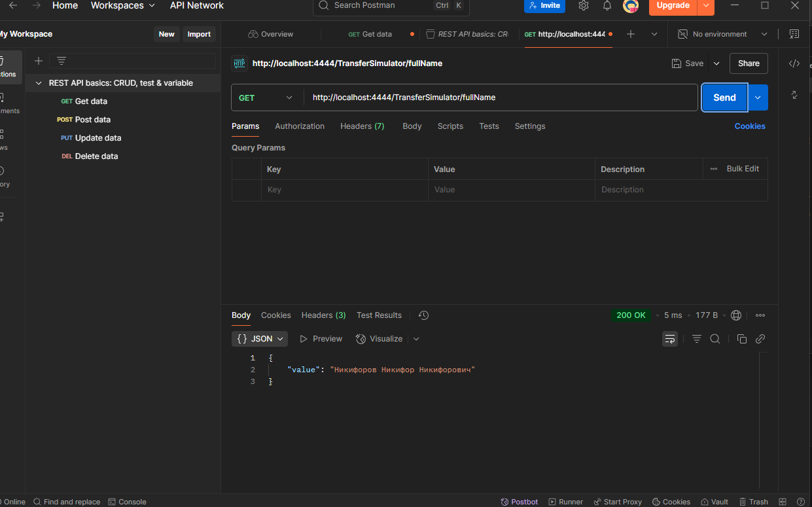
Task: Select the Post data request
Action: [x=92, y=120]
